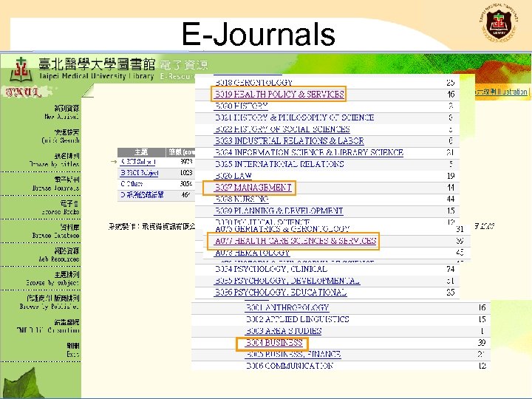The height and width of the screenshot is (399, 532).
Task: Open B002 APPLIED LINGUISTICS link
Action: [297, 319]
